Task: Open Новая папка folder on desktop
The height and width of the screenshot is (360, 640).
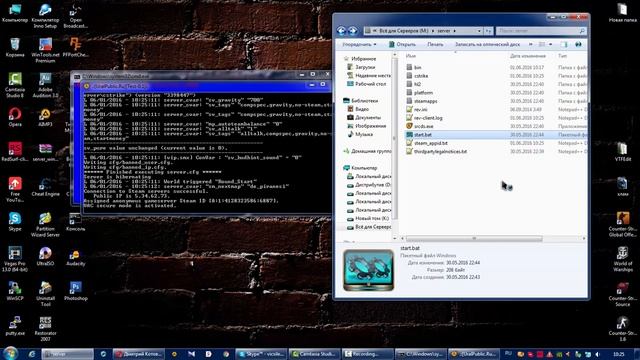Action: point(622,12)
